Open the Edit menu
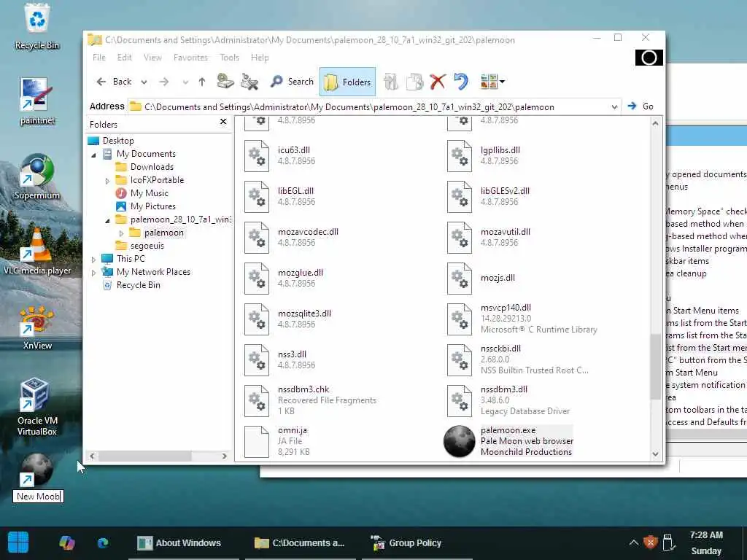The image size is (747, 560). pos(124,58)
